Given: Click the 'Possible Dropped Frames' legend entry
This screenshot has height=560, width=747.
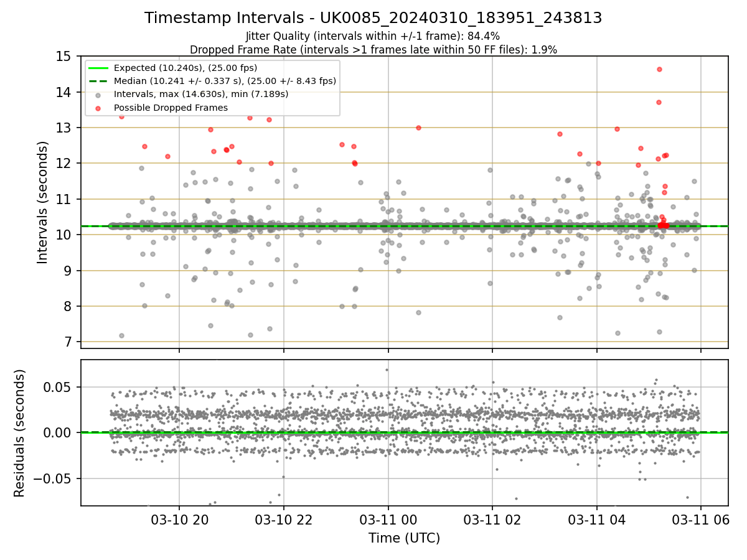Looking at the screenshot, I should click(171, 108).
